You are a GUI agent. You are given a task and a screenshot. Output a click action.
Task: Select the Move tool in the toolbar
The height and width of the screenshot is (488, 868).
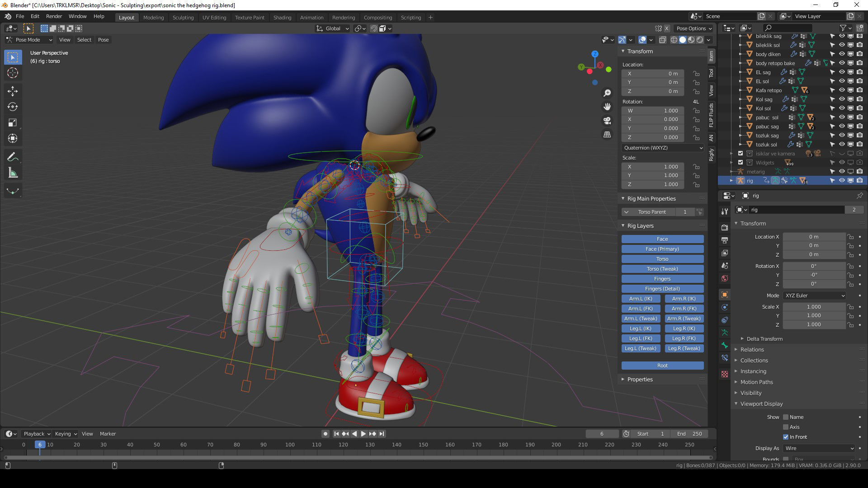pyautogui.click(x=12, y=91)
